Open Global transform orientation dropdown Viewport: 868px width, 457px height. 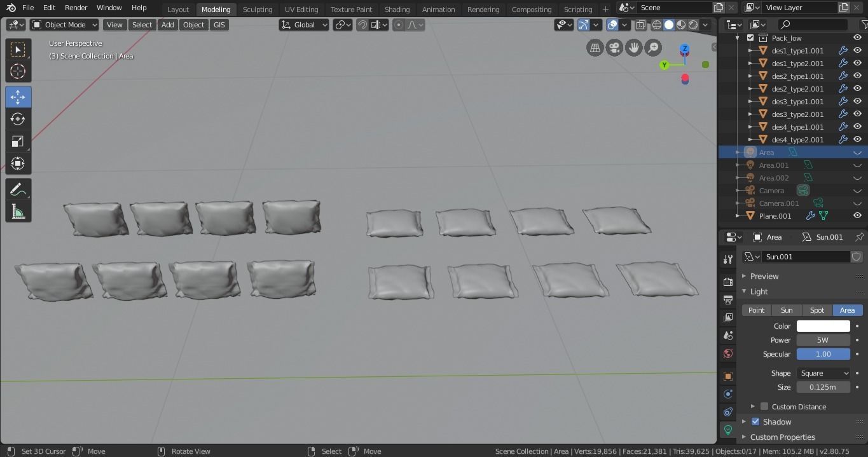(x=304, y=25)
